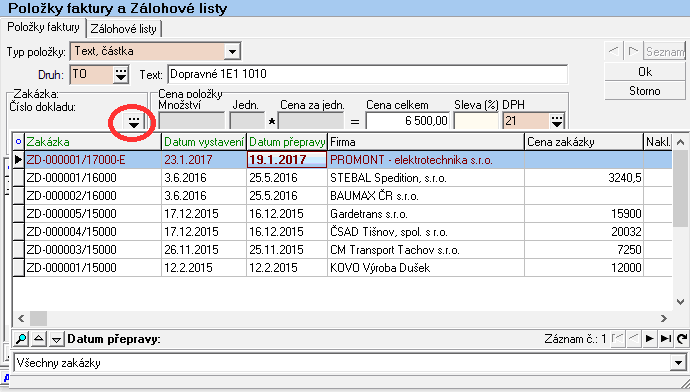The height and width of the screenshot is (392, 690).
Task: Click the grid corner circle indicator
Action: [x=18, y=142]
